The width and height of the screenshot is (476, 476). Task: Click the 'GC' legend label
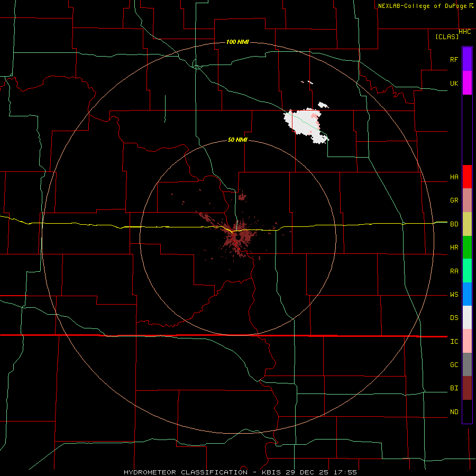[x=454, y=365]
